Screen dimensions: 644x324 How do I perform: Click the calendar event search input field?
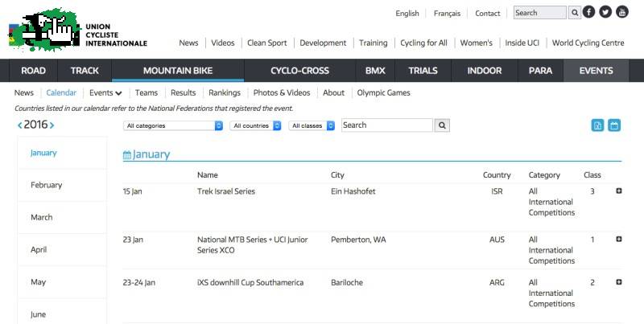[387, 125]
